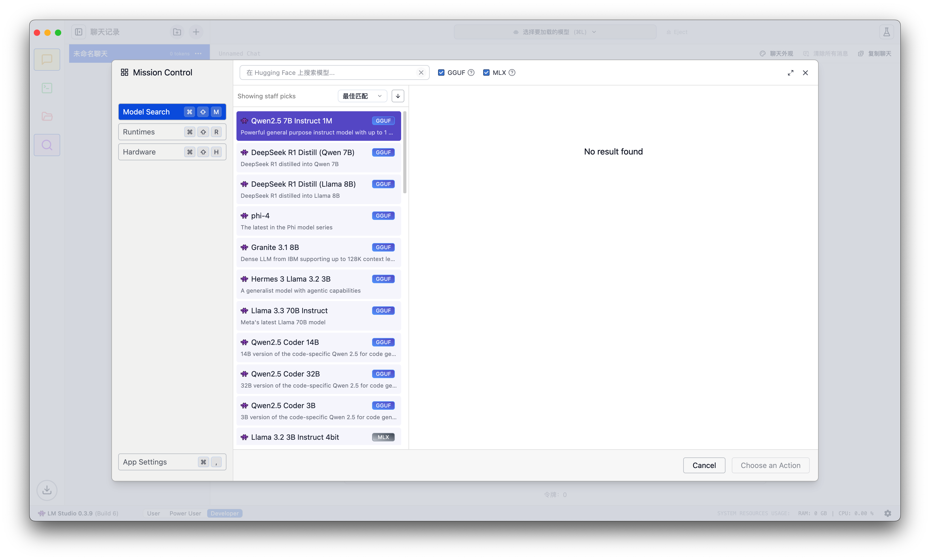Click the expand dialog arrows icon
Viewport: 930px width, 560px height.
[790, 73]
